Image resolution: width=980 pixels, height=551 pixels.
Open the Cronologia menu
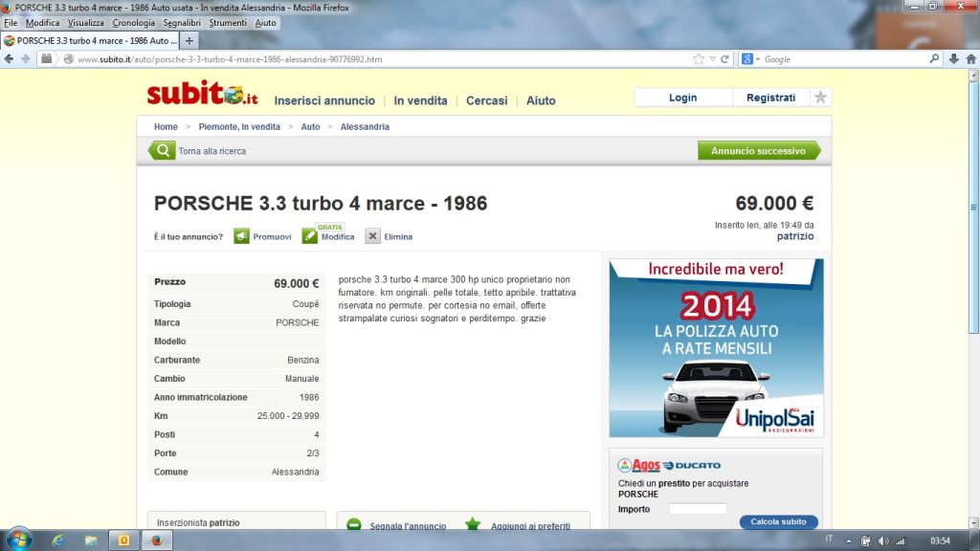[133, 23]
